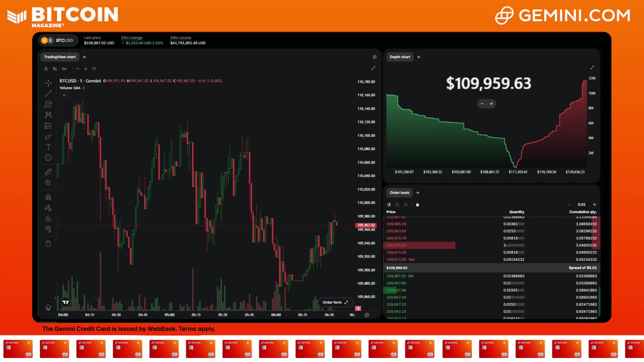Select the brush drawing tool

click(x=48, y=136)
